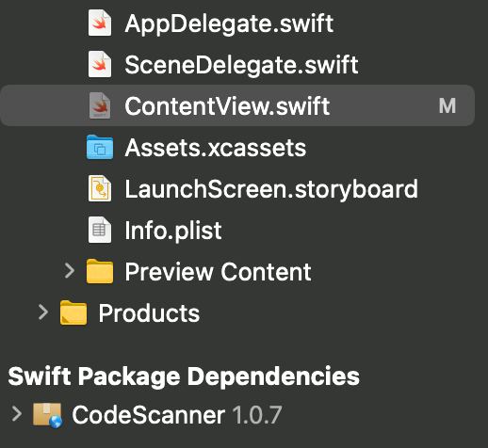Viewport: 488px width, 448px height.
Task: Click the modified M status badge
Action: tap(447, 106)
